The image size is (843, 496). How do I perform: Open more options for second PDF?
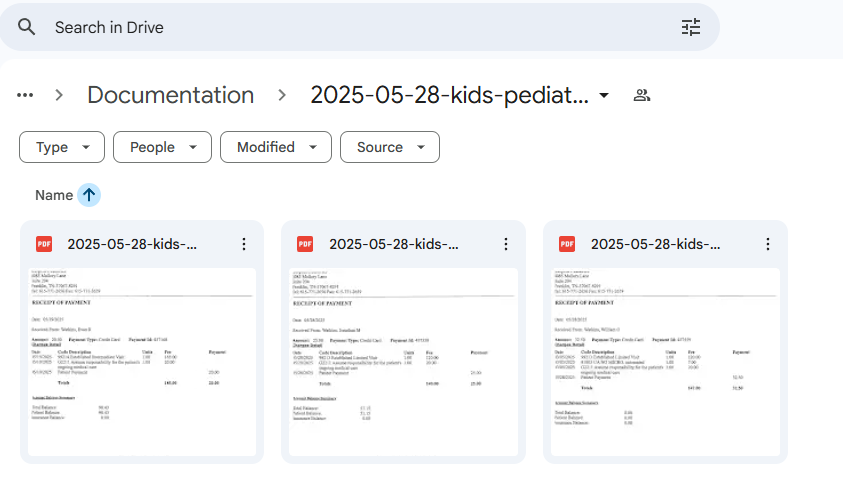click(505, 244)
